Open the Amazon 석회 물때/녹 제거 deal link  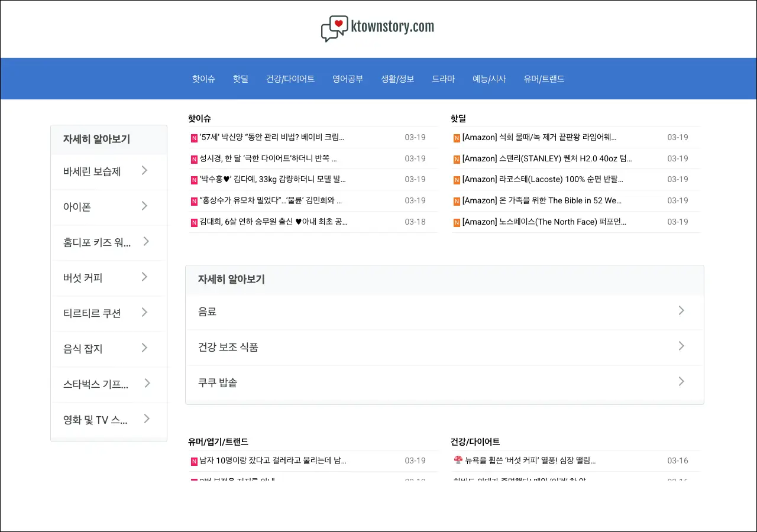click(x=539, y=137)
